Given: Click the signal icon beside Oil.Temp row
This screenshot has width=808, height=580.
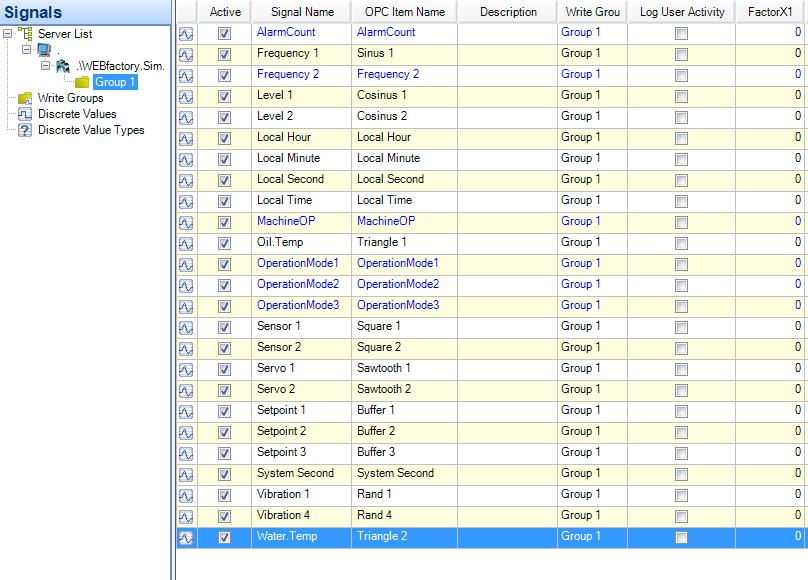Looking at the screenshot, I should coord(186,243).
